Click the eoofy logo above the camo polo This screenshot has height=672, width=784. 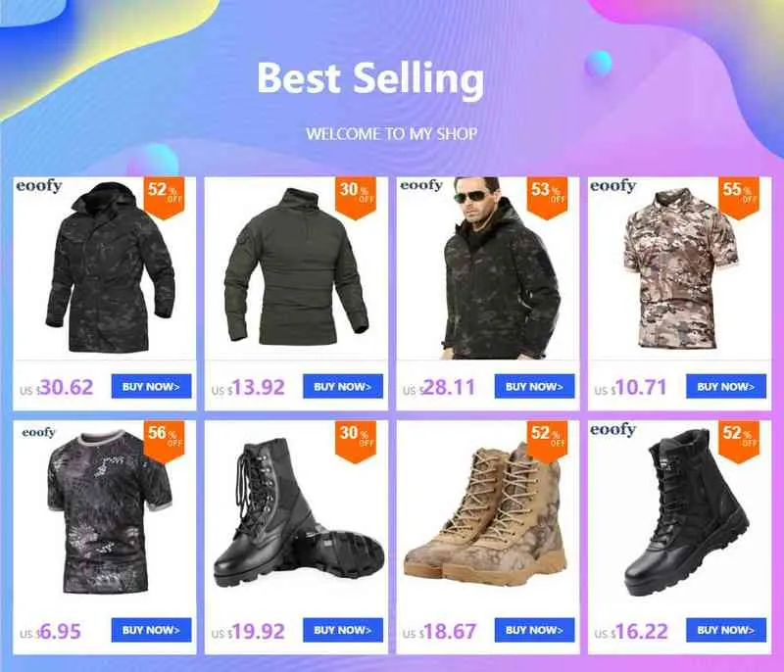click(613, 186)
